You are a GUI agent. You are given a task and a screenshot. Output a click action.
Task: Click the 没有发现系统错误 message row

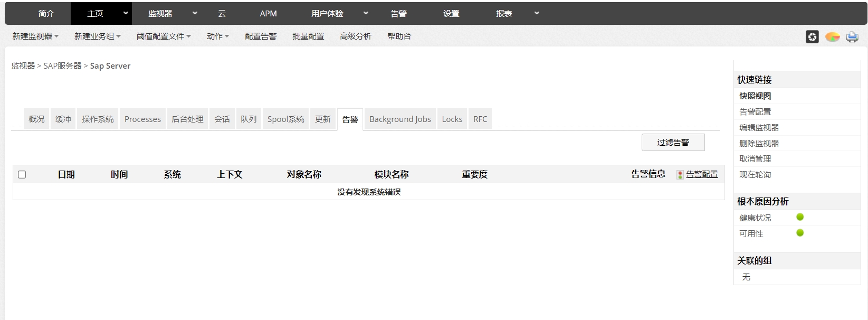[369, 192]
